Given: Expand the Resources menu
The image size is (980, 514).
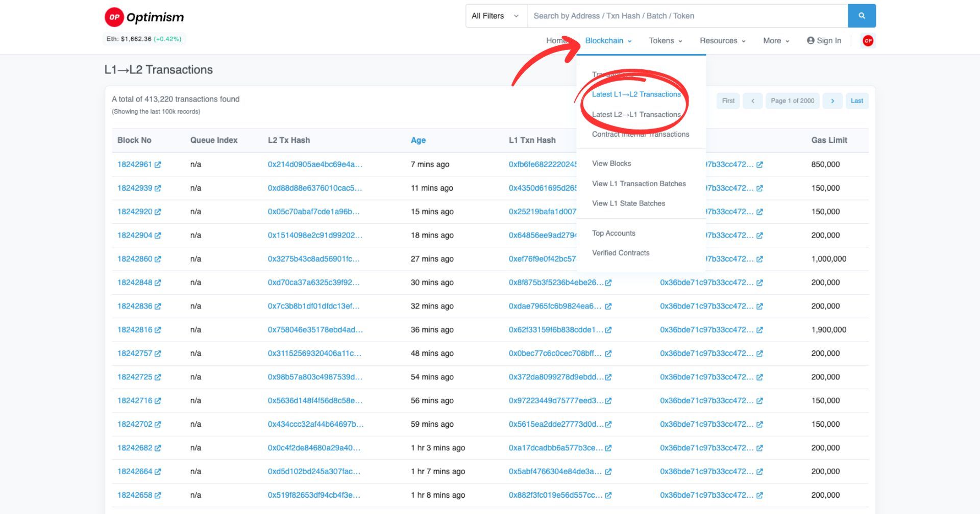Looking at the screenshot, I should pos(722,41).
